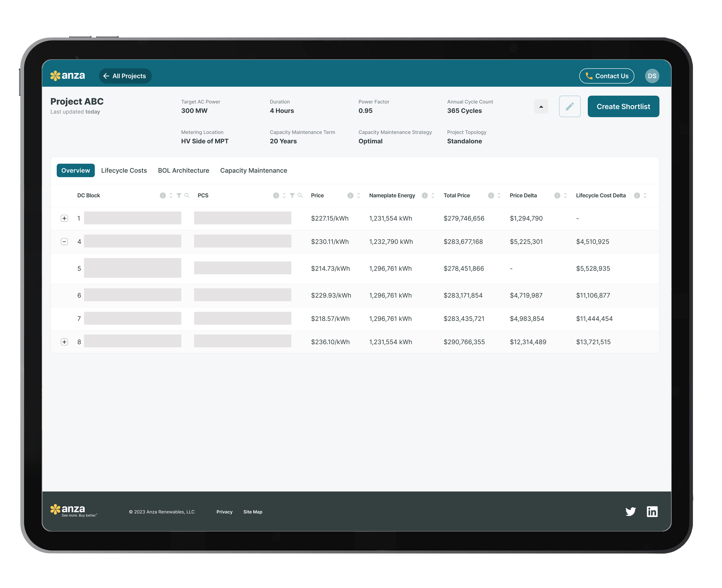
Task: Click the $12,314,489 price delta cell
Action: coord(528,342)
